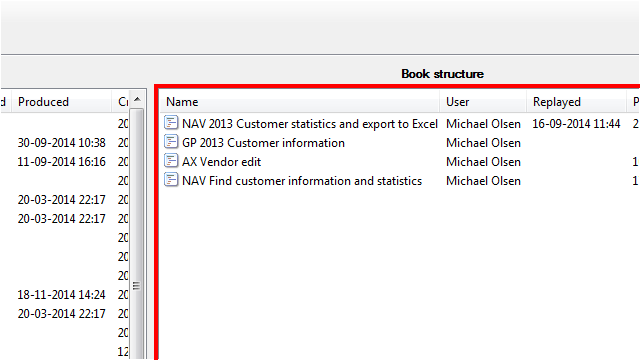The height and width of the screenshot is (360, 640).
Task: Click produced date 30-09-2014 10:38
Action: [x=62, y=143]
